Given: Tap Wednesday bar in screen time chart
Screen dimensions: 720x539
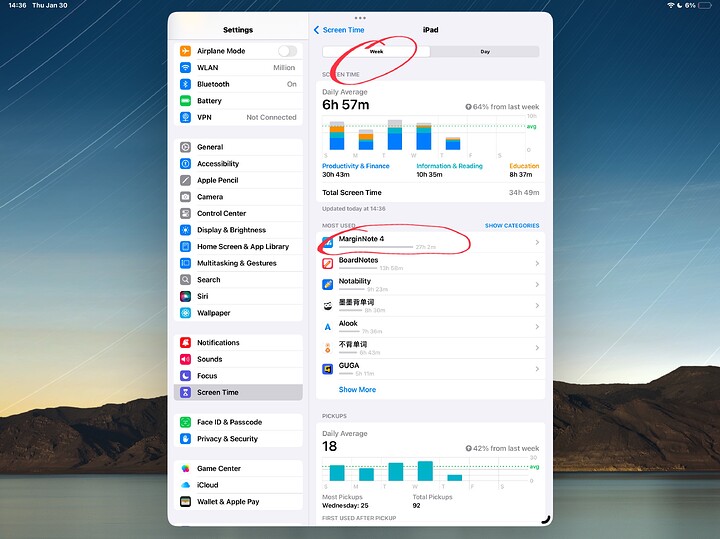Looking at the screenshot, I should point(424,136).
